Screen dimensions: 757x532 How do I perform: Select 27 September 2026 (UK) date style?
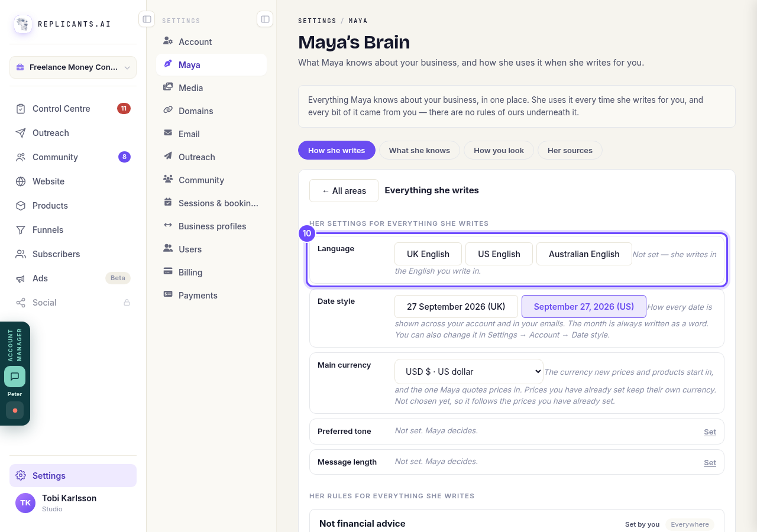click(456, 307)
